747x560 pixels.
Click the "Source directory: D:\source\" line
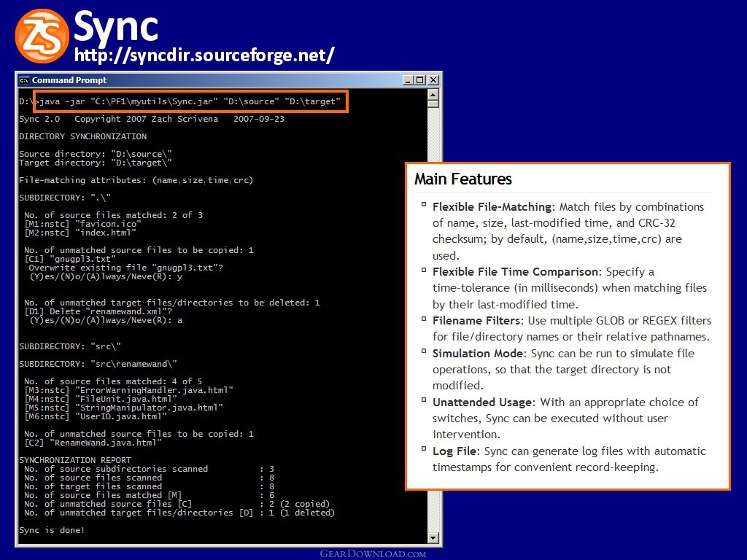tap(96, 154)
